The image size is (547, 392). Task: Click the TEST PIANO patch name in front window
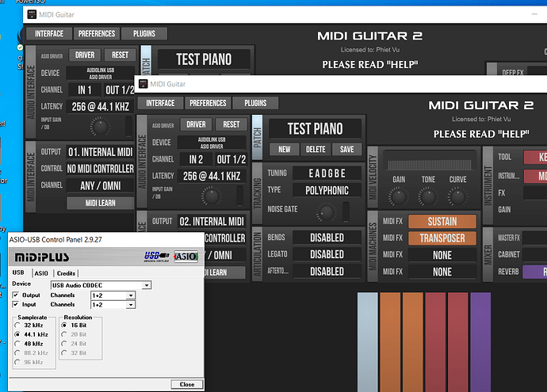click(x=315, y=128)
